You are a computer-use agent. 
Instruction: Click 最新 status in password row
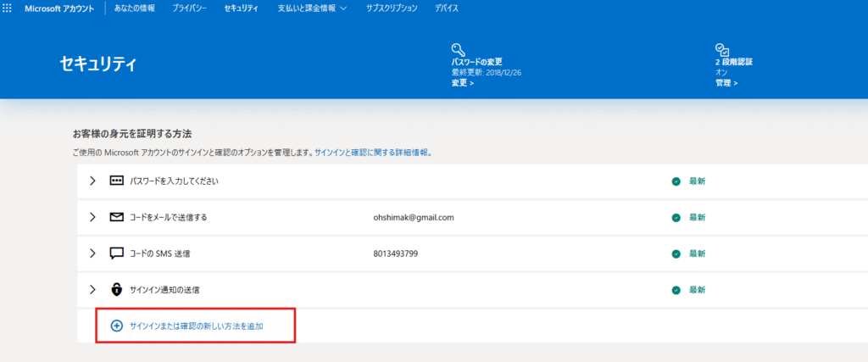coord(697,181)
